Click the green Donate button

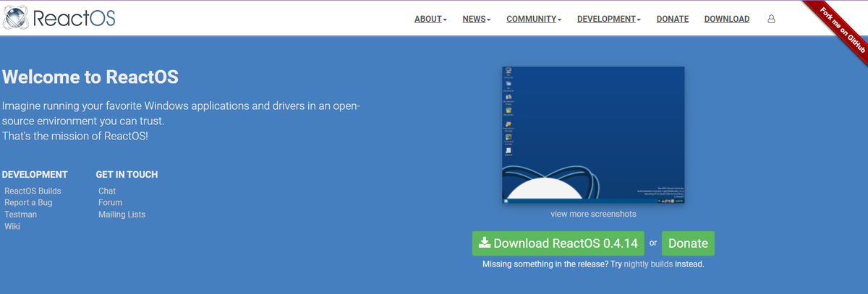point(688,243)
